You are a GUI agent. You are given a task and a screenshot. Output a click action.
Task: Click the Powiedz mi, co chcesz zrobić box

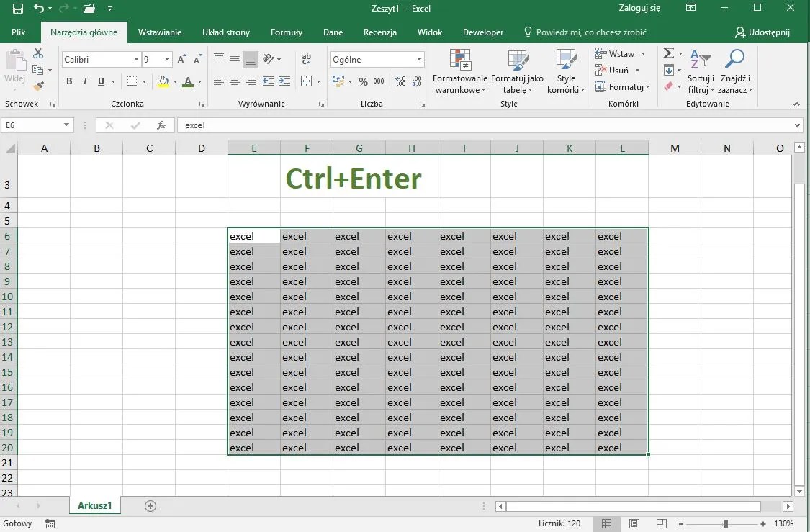pos(585,32)
